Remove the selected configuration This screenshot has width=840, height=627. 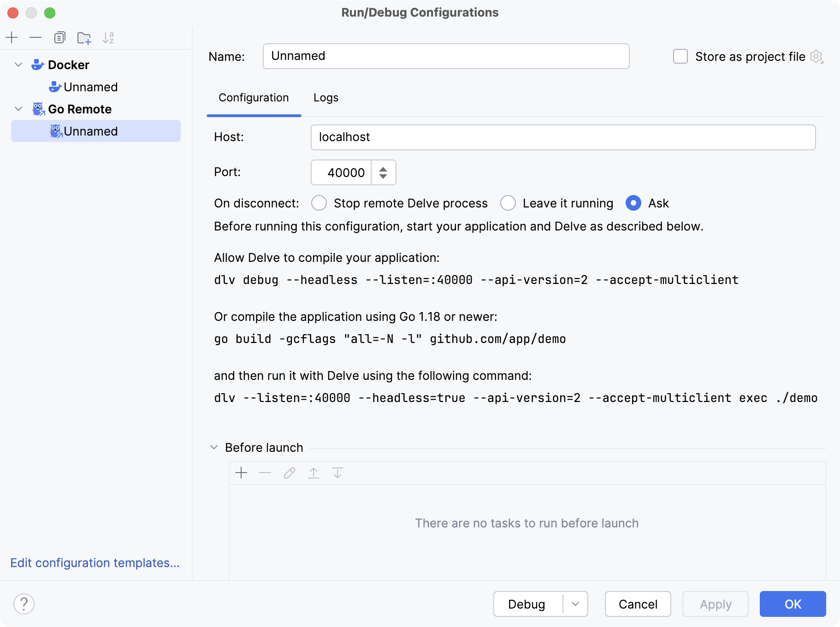[x=35, y=37]
